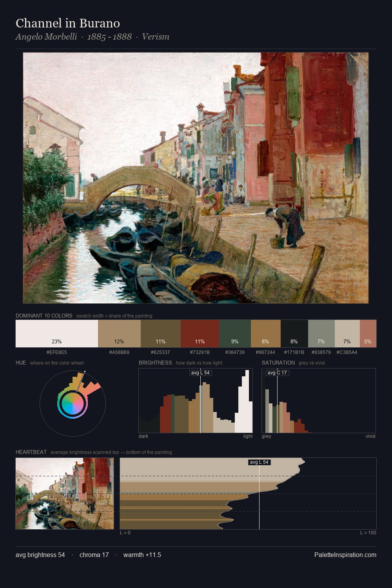Click the brightness histogram chart
The image size is (392, 588).
coord(196,401)
